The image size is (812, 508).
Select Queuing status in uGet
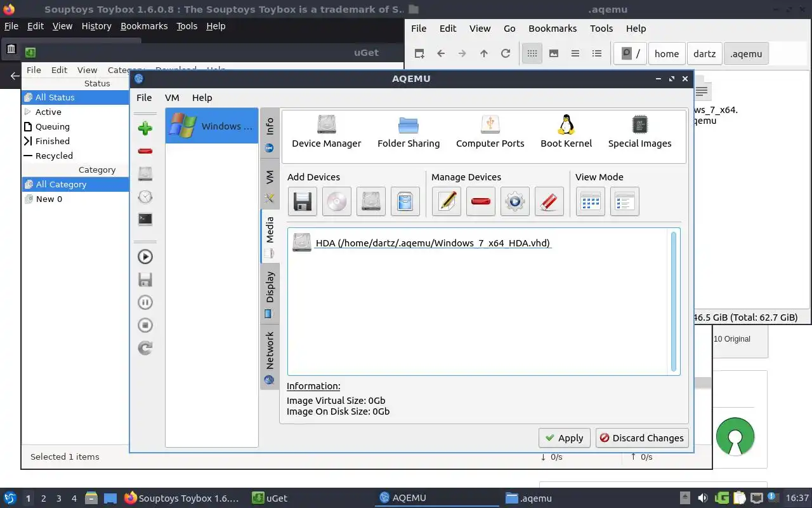(x=75, y=126)
